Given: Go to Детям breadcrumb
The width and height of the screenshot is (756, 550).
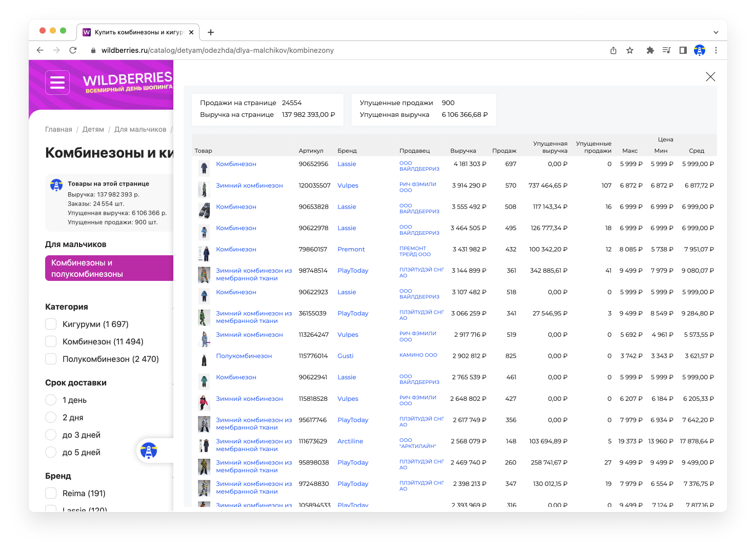Looking at the screenshot, I should 93,129.
